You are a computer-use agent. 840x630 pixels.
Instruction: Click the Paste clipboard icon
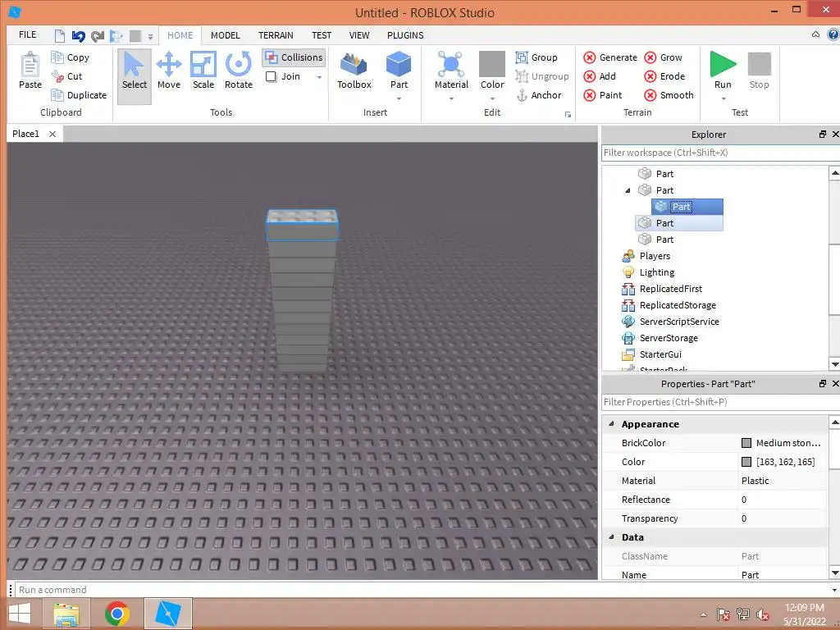point(30,71)
